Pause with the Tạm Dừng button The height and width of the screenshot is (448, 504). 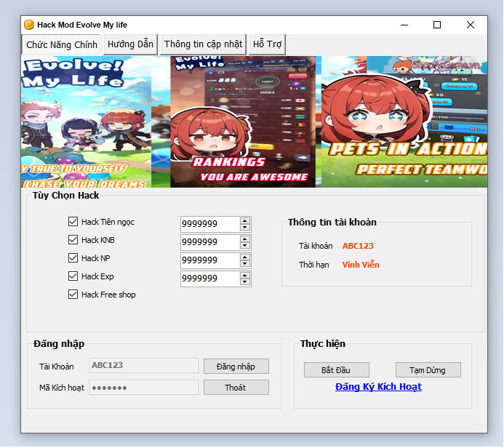[428, 370]
